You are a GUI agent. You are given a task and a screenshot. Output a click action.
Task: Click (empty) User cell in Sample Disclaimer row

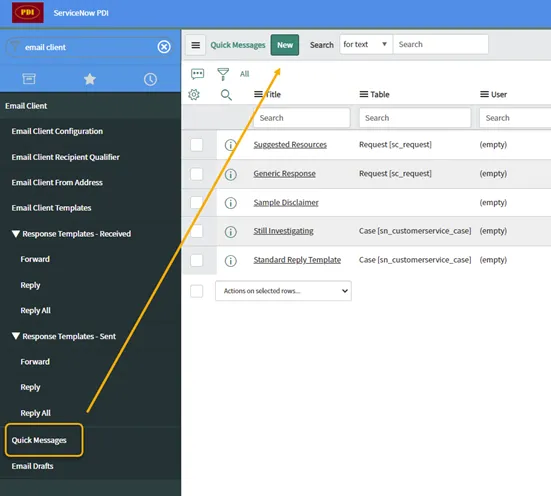tap(493, 202)
